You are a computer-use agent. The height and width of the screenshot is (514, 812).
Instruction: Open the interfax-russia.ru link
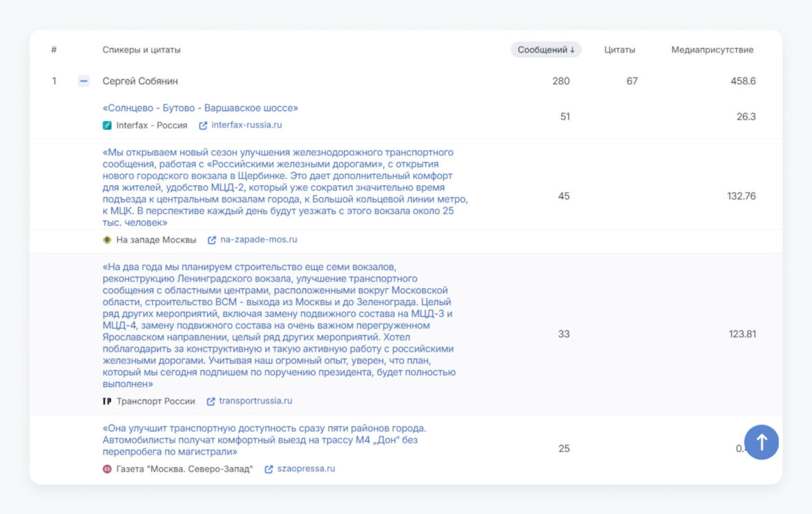tap(246, 125)
